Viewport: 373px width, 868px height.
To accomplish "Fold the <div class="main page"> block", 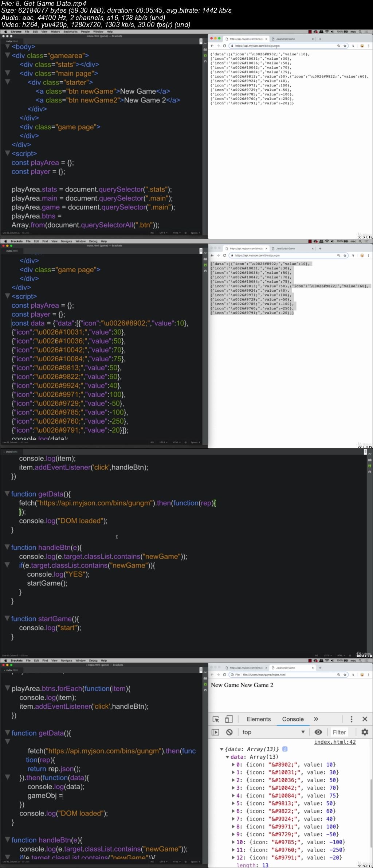I will [7, 73].
